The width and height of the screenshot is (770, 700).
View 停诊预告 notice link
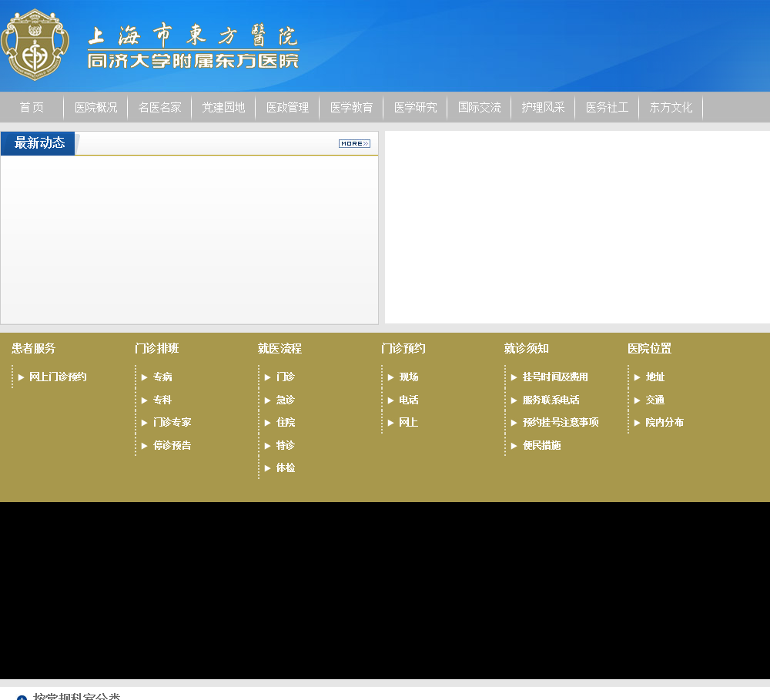(x=172, y=446)
